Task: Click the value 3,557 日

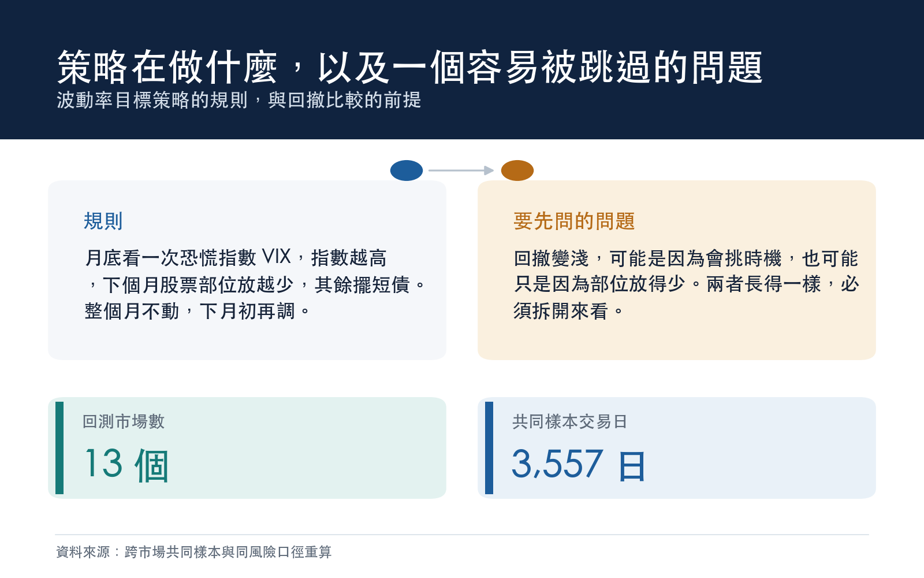Action: pyautogui.click(x=579, y=464)
